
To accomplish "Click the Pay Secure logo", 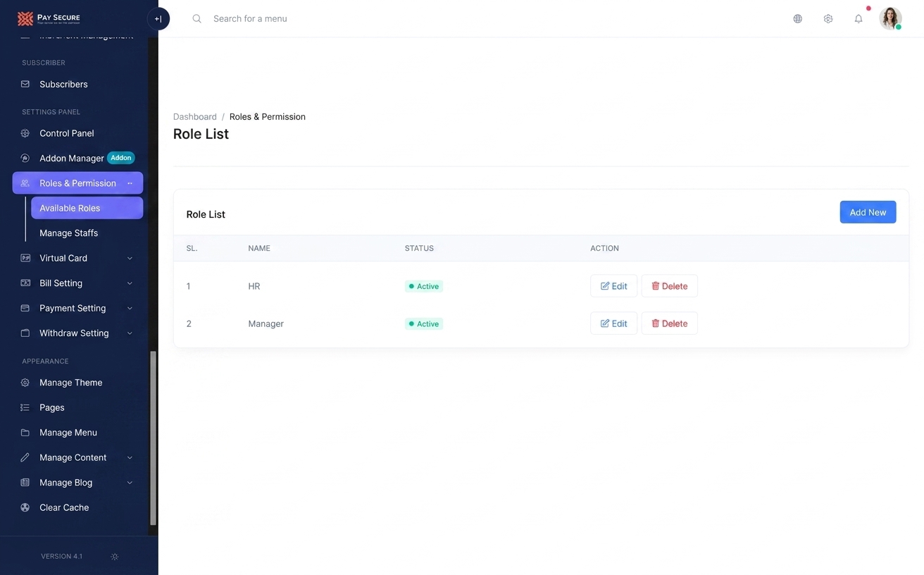I will [49, 18].
